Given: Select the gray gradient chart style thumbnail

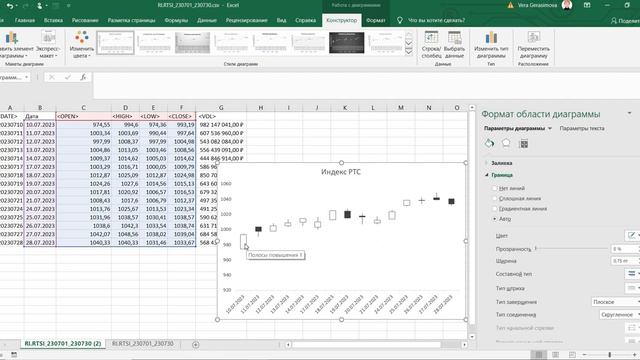Looking at the screenshot, I should (192, 42).
